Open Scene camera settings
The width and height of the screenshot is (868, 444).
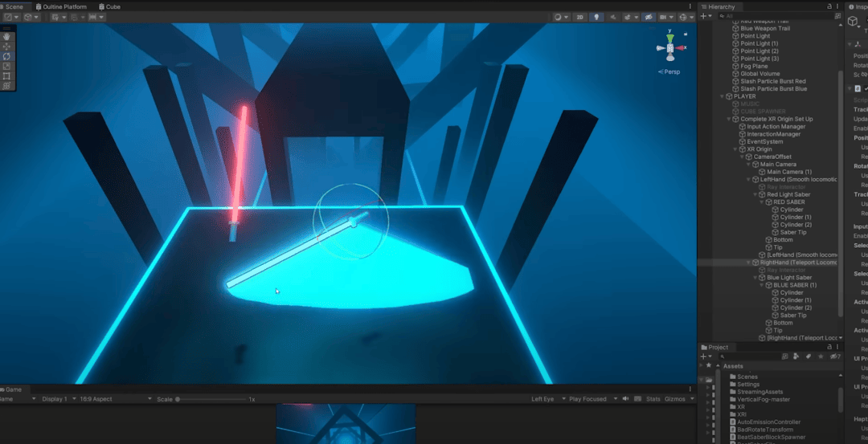[x=666, y=17]
